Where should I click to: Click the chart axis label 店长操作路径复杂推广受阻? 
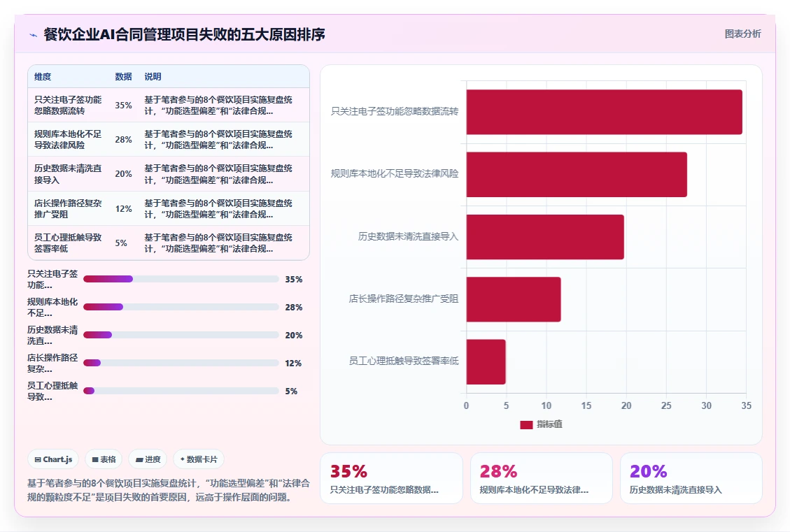click(404, 299)
